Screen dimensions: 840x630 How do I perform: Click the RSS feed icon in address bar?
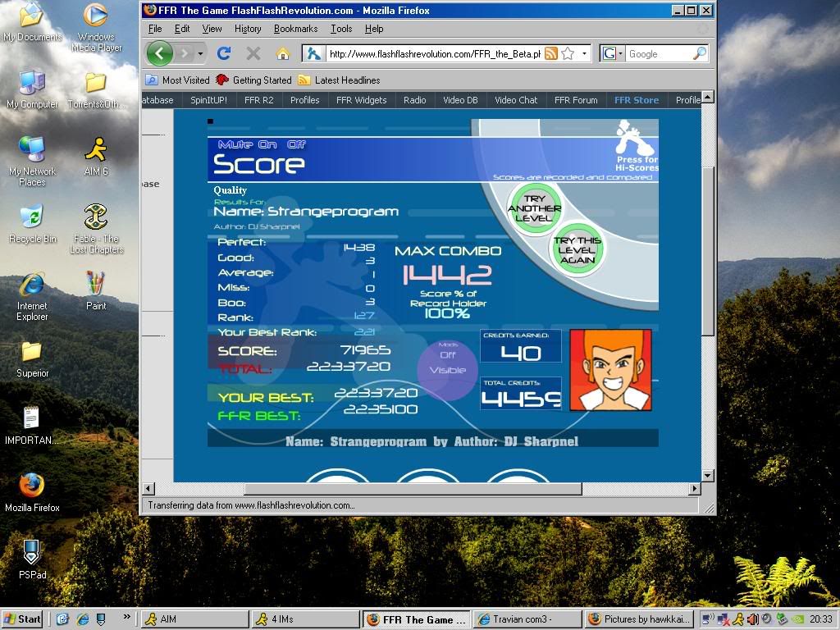coord(551,54)
